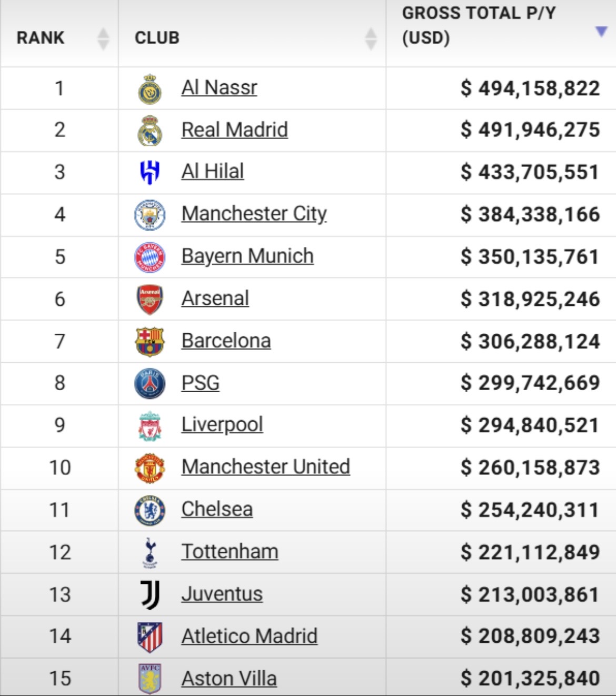Click the Manchester City badge

150,215
